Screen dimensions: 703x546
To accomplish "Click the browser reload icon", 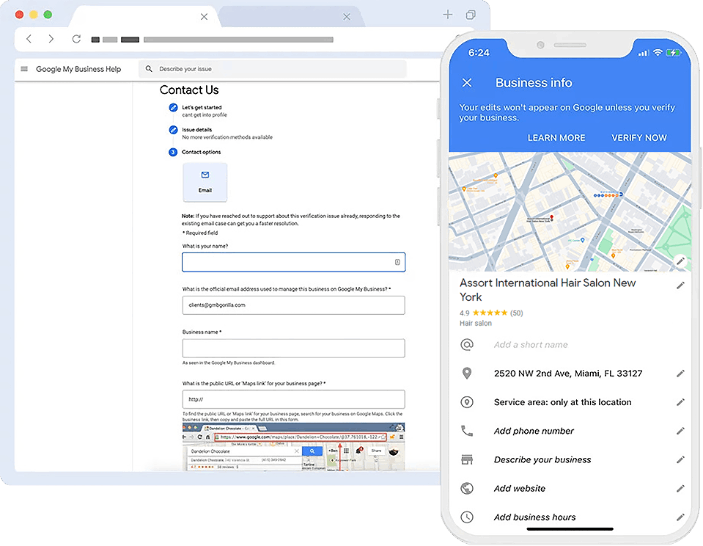I will tap(76, 39).
